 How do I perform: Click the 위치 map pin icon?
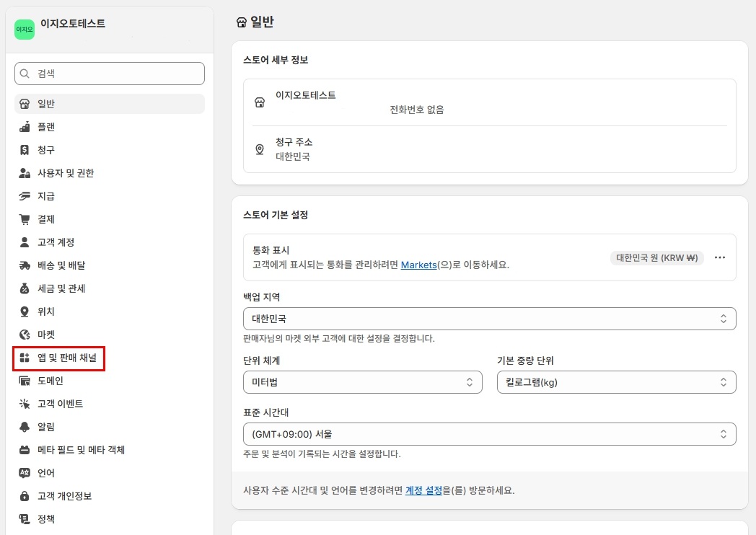[25, 311]
